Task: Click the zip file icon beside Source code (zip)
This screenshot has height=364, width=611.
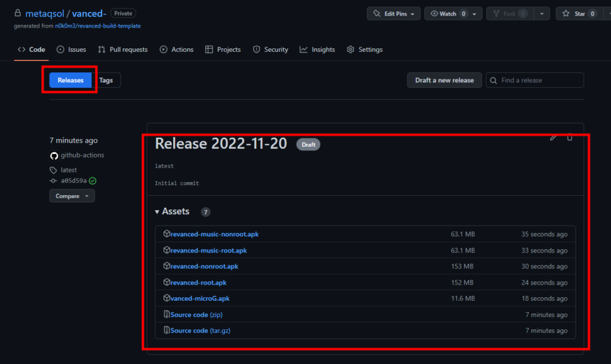Action: (x=167, y=314)
